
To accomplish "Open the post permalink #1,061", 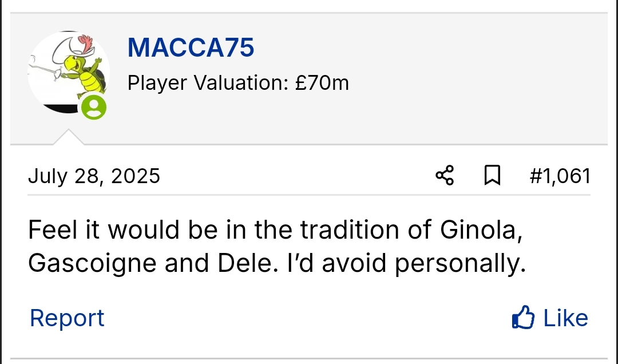I will pos(560,176).
